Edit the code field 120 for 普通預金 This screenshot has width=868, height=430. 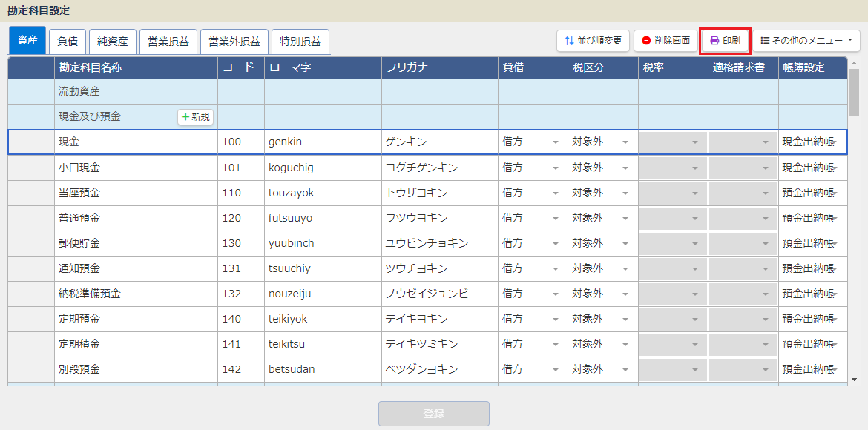coord(240,218)
